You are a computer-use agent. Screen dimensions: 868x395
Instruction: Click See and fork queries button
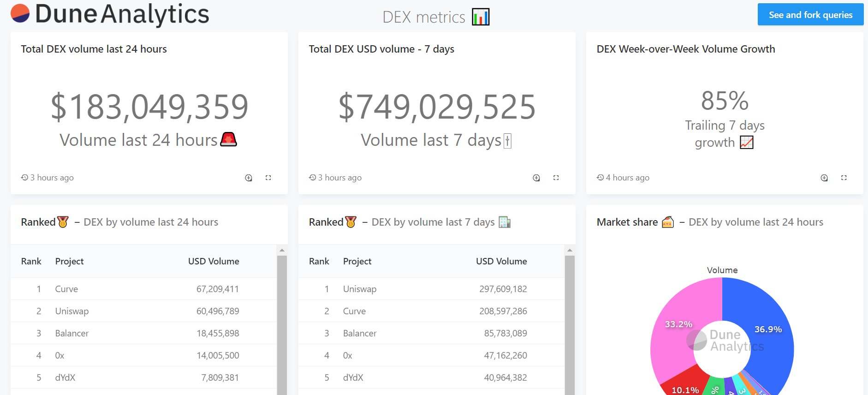click(x=810, y=15)
